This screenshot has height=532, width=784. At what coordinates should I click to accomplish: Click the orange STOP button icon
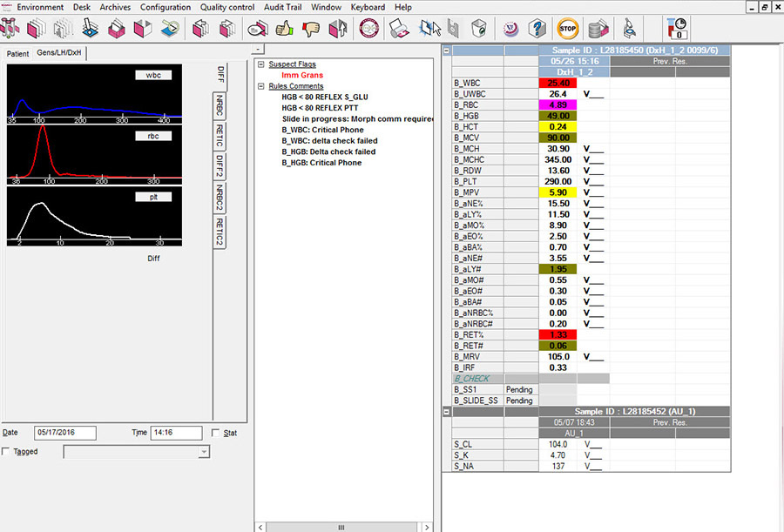pyautogui.click(x=567, y=29)
